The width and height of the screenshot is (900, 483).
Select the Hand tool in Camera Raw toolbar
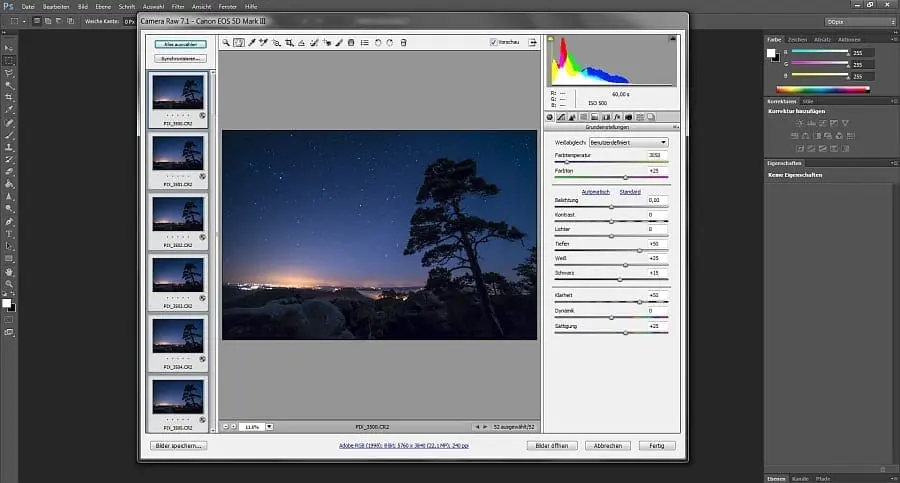click(x=239, y=42)
